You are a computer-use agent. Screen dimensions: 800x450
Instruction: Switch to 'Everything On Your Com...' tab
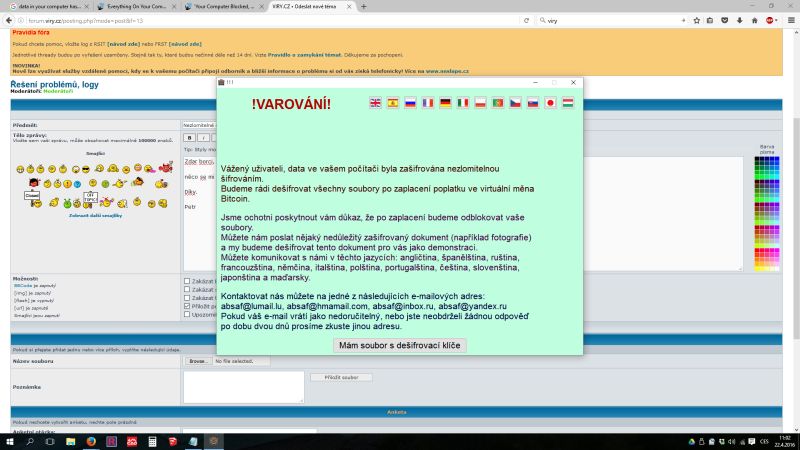(136, 7)
